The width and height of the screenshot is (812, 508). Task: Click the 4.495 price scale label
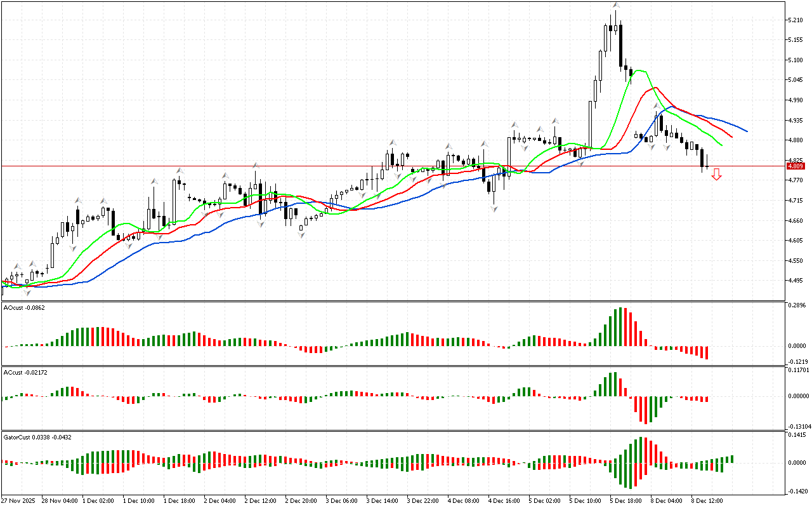796,281
